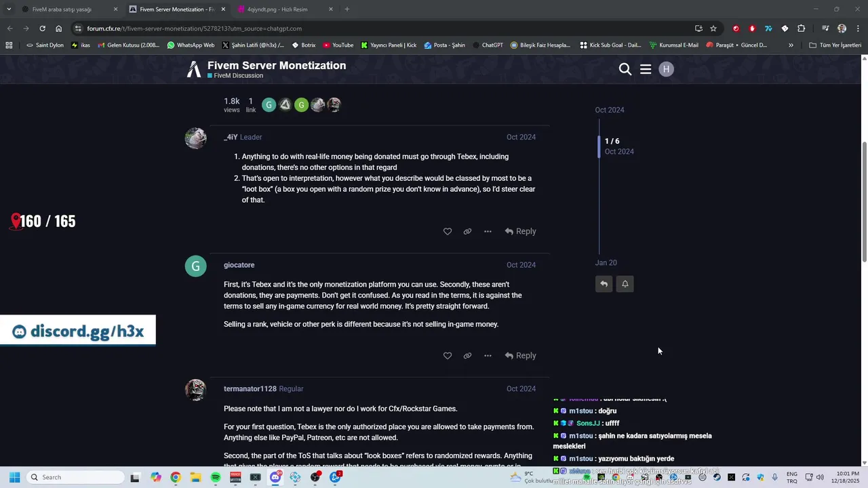This screenshot has height=488, width=868.
Task: Open the _4iY username link
Action: (231, 137)
